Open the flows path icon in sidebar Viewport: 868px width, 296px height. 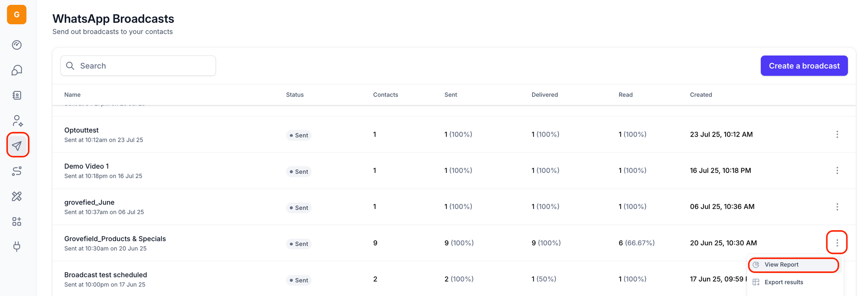[x=17, y=171]
